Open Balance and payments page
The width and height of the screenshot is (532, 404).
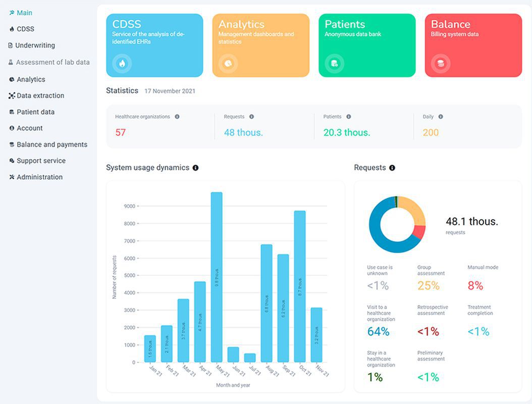(51, 144)
